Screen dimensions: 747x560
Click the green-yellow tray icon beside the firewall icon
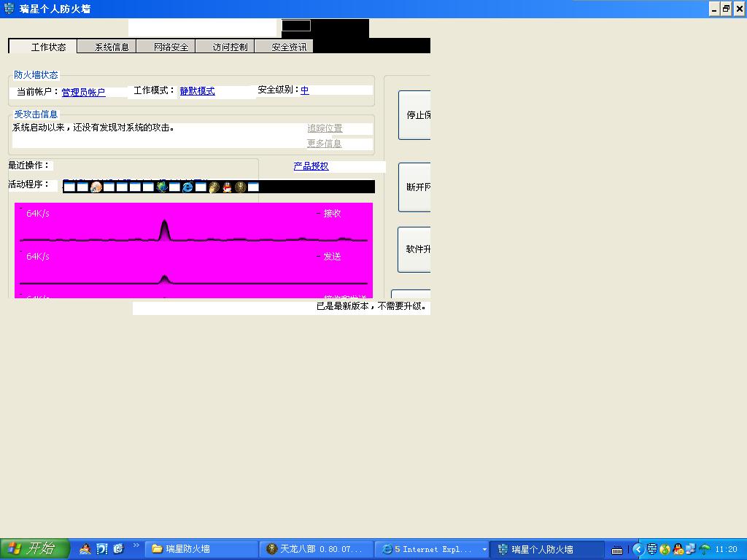(665, 550)
